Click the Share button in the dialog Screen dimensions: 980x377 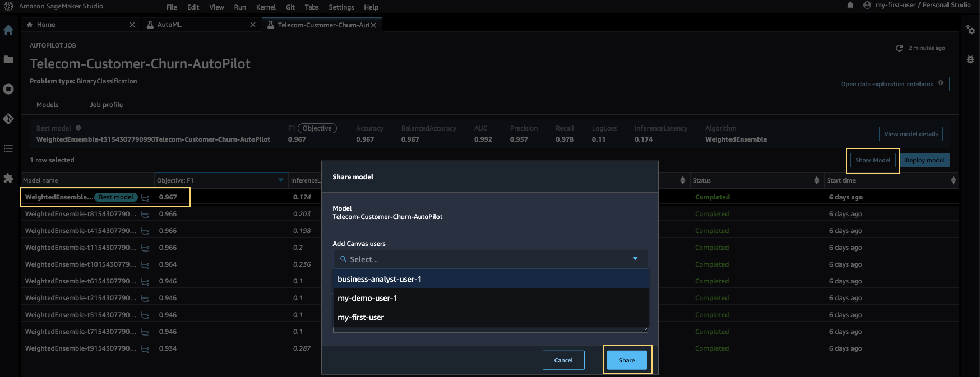coord(627,360)
